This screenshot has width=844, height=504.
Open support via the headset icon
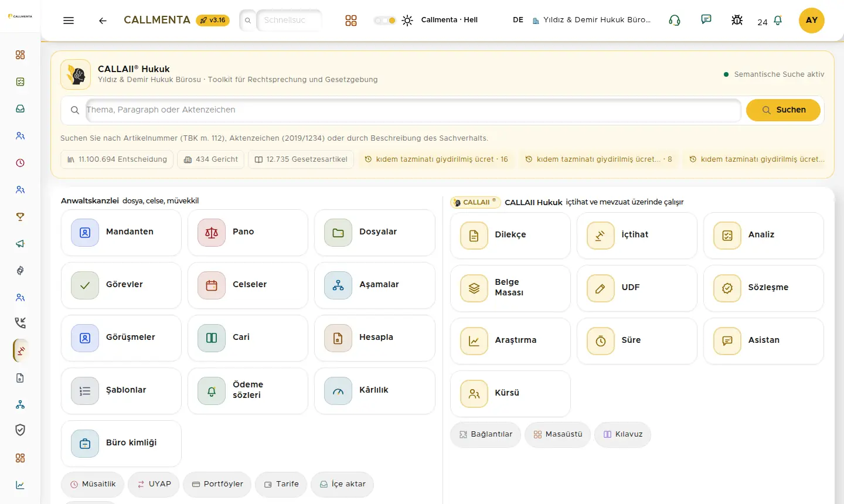pyautogui.click(x=675, y=21)
